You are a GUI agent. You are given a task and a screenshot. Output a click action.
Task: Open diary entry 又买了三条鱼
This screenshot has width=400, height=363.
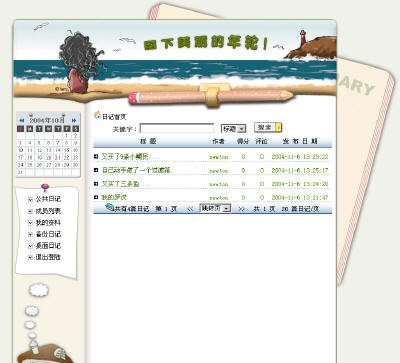[x=121, y=184]
